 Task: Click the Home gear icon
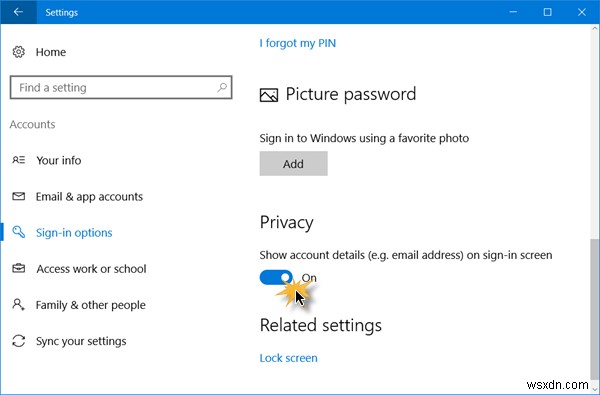point(18,52)
